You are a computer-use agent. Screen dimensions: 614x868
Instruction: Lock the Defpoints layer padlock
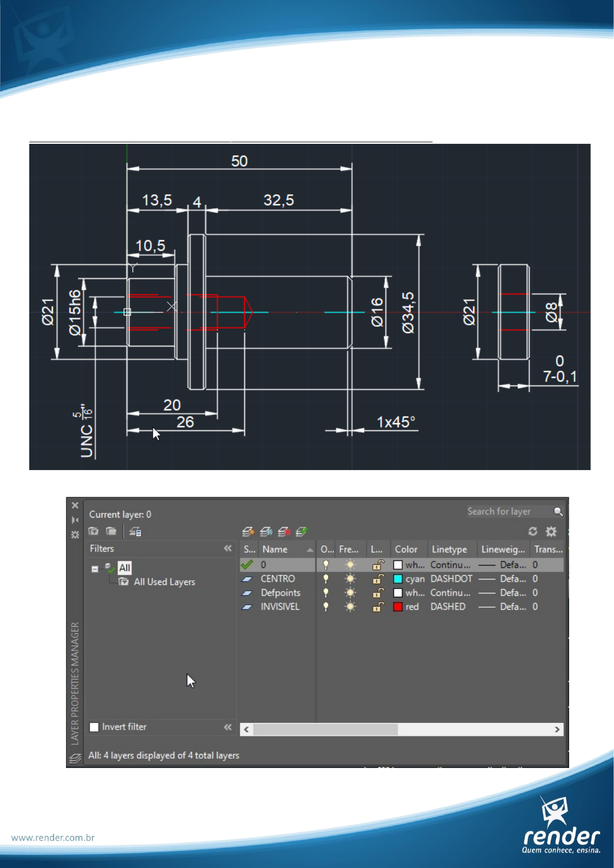click(378, 593)
